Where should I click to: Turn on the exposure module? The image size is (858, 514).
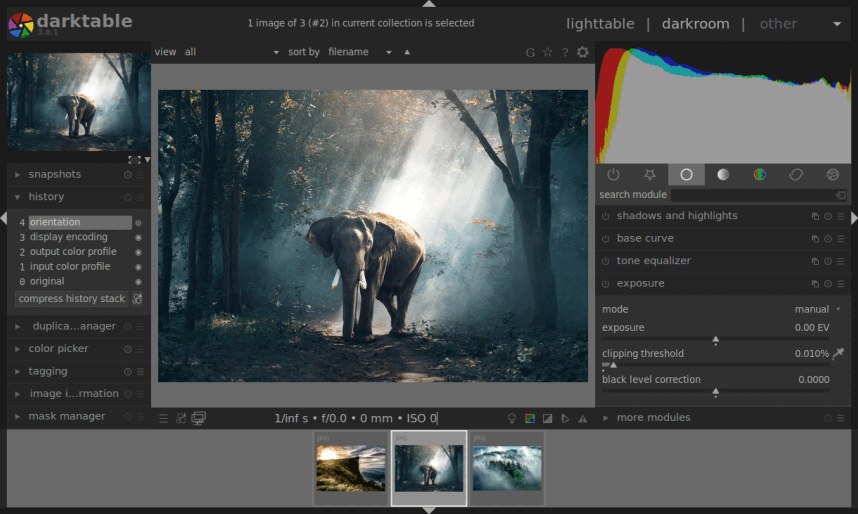[x=606, y=284]
